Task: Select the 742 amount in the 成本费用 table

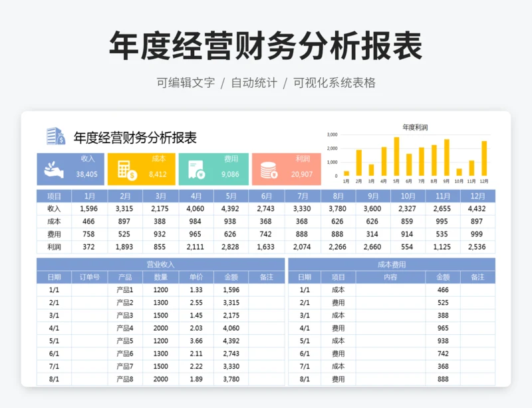Action: pyautogui.click(x=443, y=353)
